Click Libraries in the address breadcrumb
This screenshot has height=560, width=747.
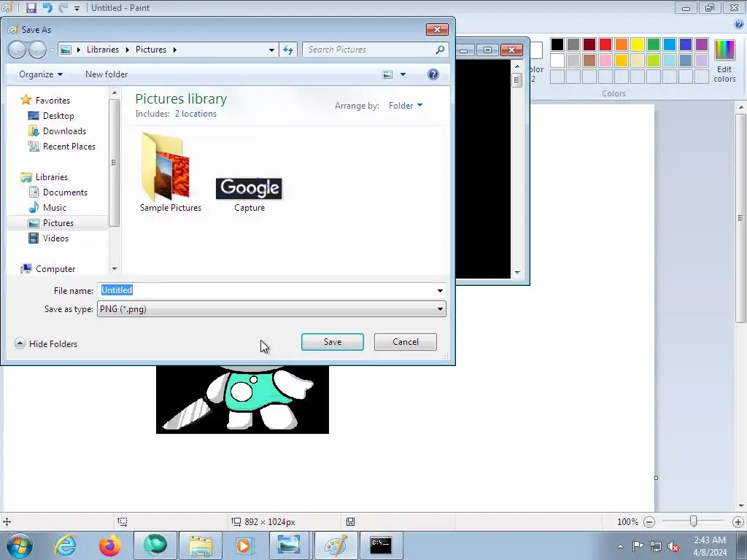(x=102, y=50)
